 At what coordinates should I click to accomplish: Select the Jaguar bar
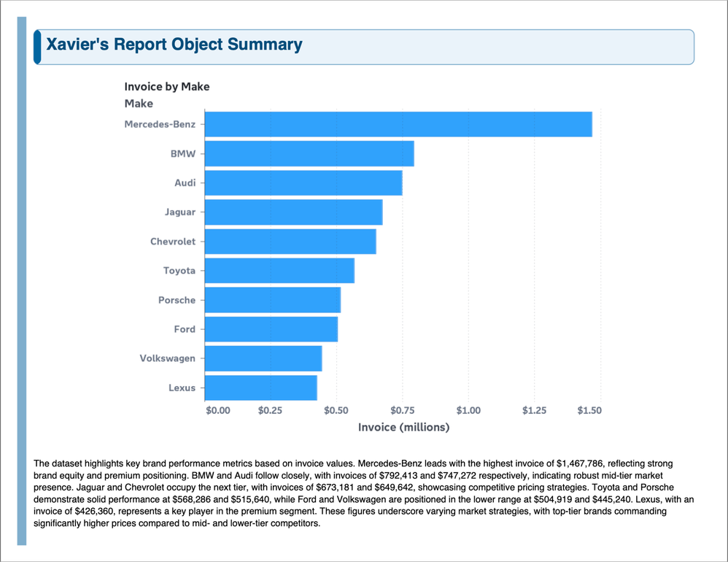(x=293, y=212)
